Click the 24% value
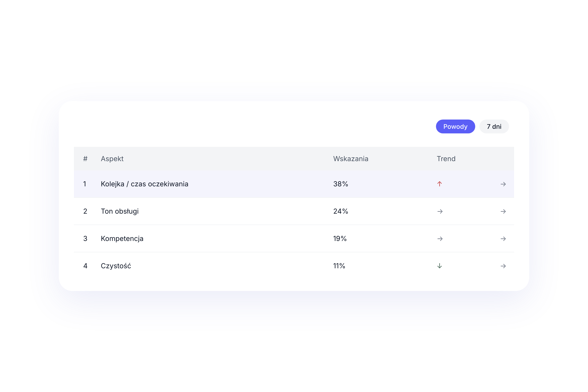The image size is (588, 392). click(340, 212)
